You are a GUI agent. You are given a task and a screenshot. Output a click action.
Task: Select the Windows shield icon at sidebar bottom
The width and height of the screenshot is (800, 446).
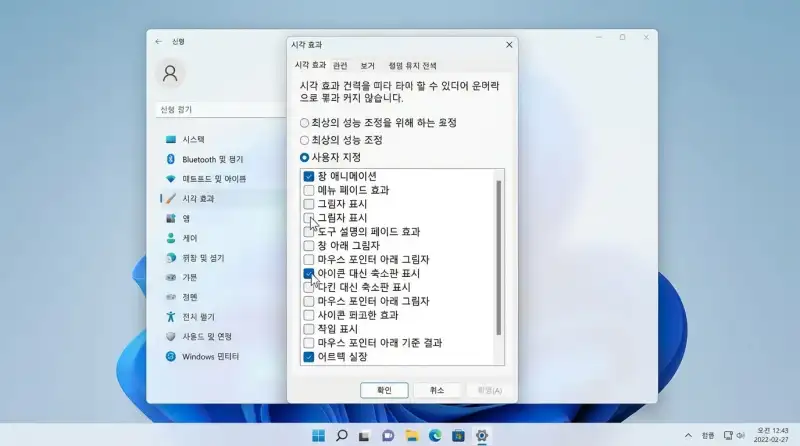pos(171,356)
